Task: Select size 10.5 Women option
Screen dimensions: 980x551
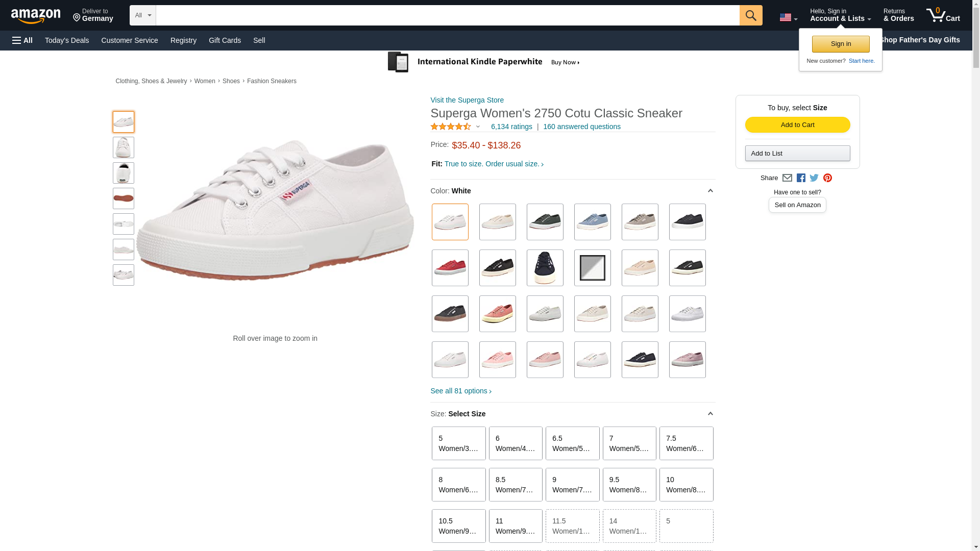Action: pos(459,526)
